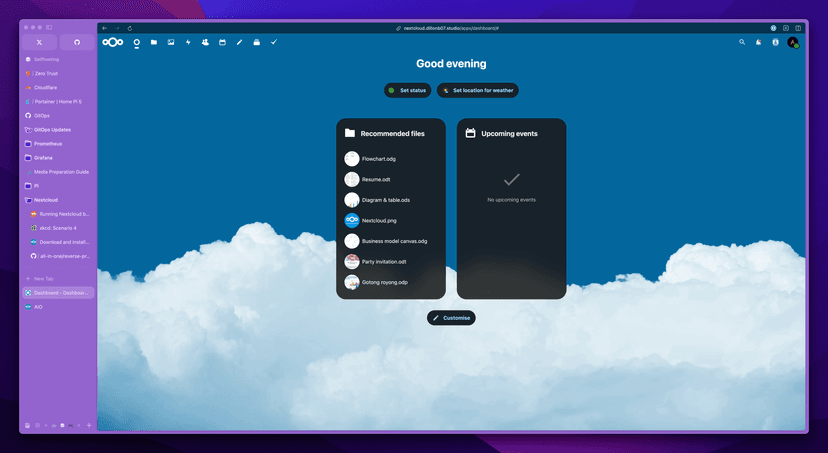This screenshot has height=453, width=828.
Task: Switch to the AIO tab
Action: pyautogui.click(x=39, y=307)
